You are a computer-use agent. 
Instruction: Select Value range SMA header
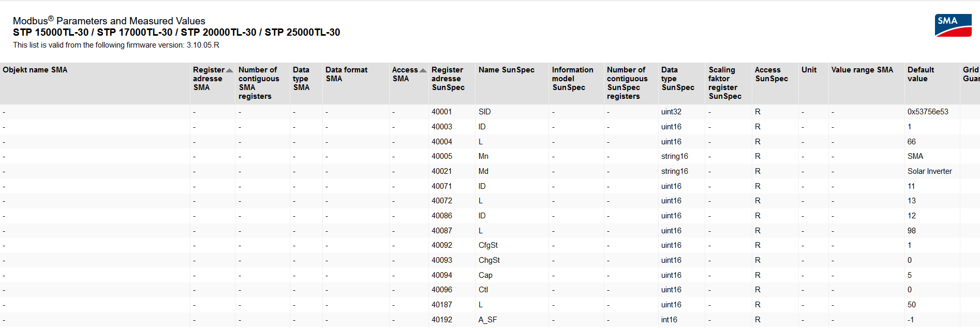click(x=862, y=70)
